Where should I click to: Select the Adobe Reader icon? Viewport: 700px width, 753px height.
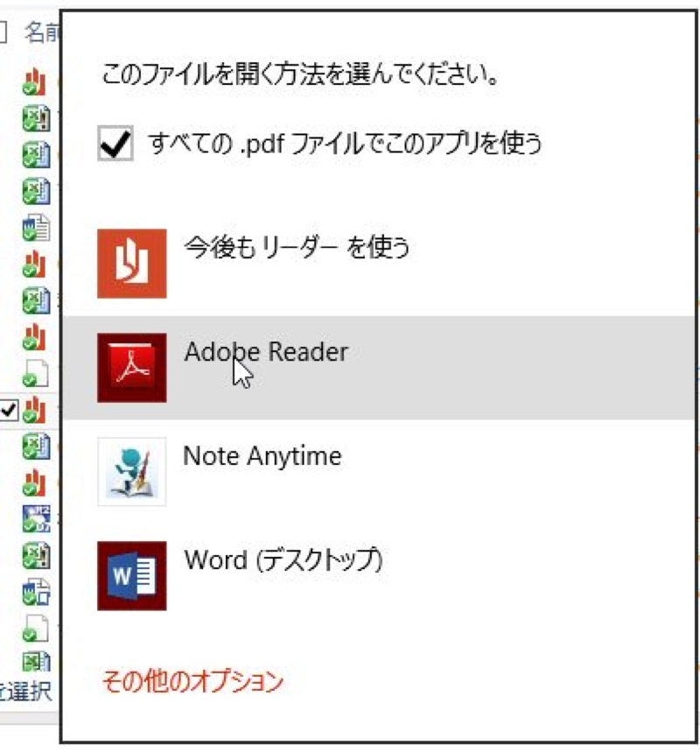pyautogui.click(x=132, y=368)
